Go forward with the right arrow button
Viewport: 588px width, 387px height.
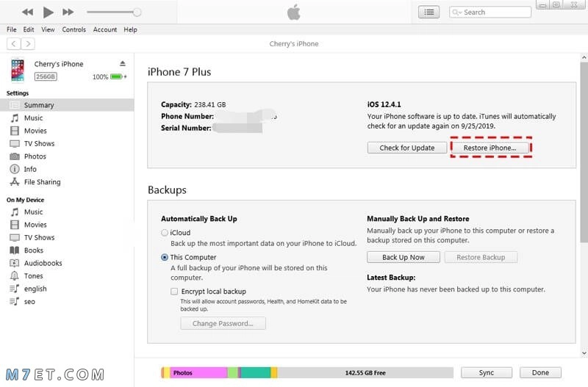tap(28, 44)
